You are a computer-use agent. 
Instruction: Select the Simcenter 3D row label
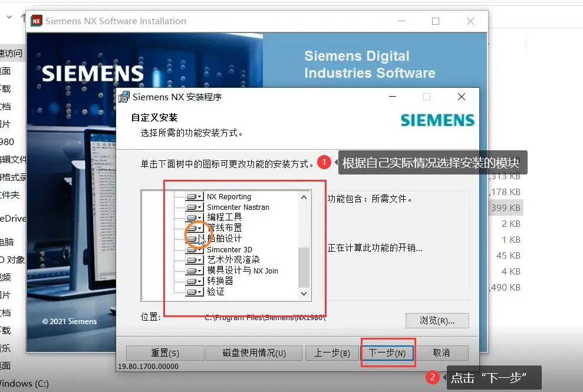[229, 249]
